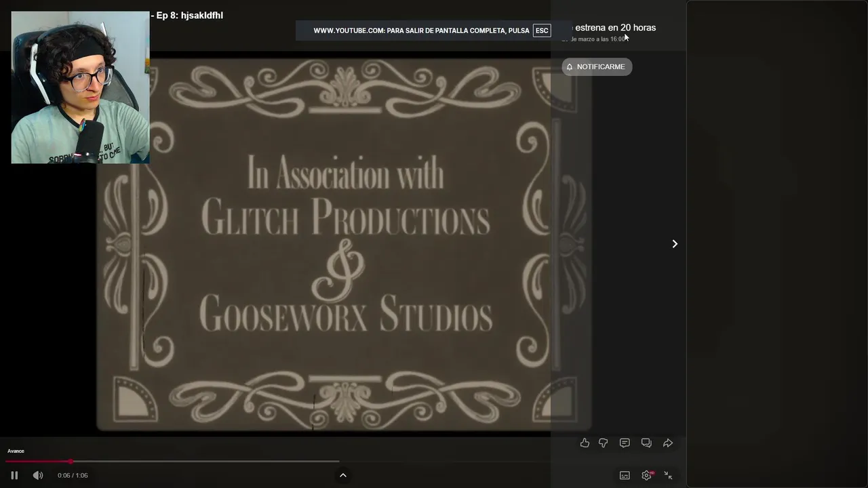
Task: Click the premiere date 'de marzo a las 16:00'
Action: click(x=599, y=39)
